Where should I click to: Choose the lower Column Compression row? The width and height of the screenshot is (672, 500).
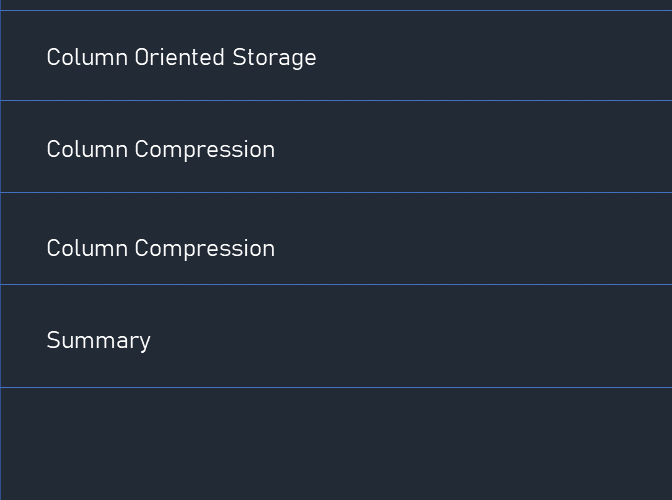(336, 239)
